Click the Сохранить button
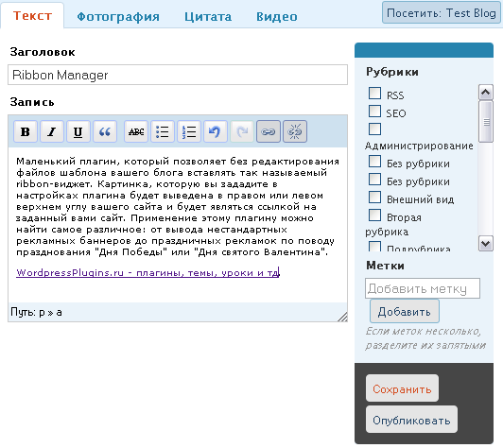This screenshot has height=448, width=503. tap(402, 388)
